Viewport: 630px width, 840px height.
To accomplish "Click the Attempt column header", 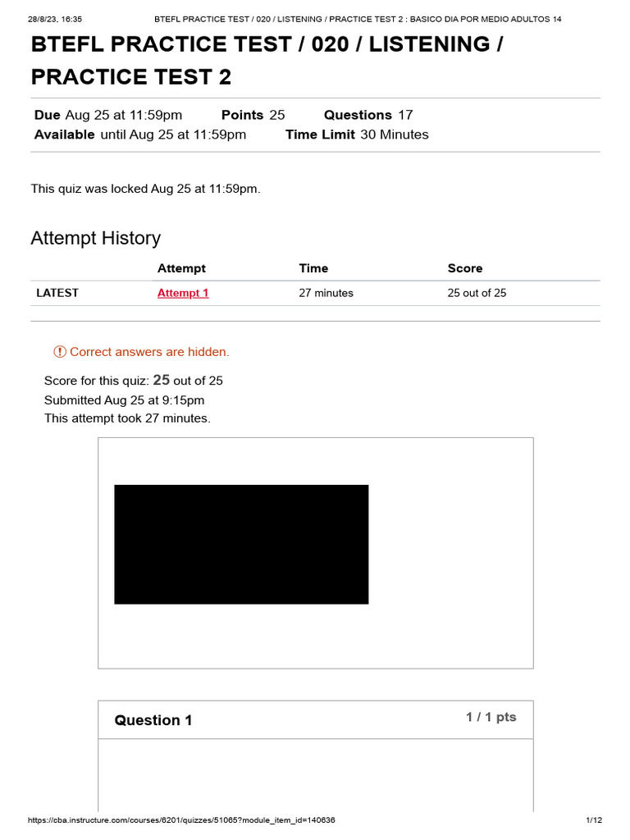I will click(x=181, y=268).
